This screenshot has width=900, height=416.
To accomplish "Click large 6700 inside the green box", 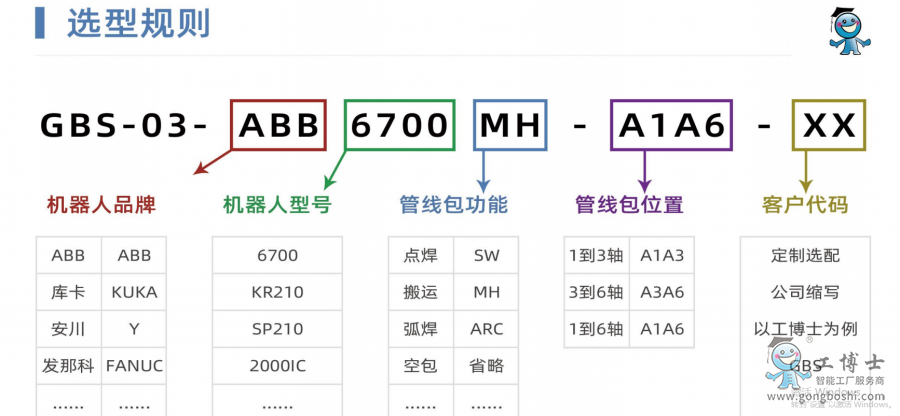I will pos(399,126).
